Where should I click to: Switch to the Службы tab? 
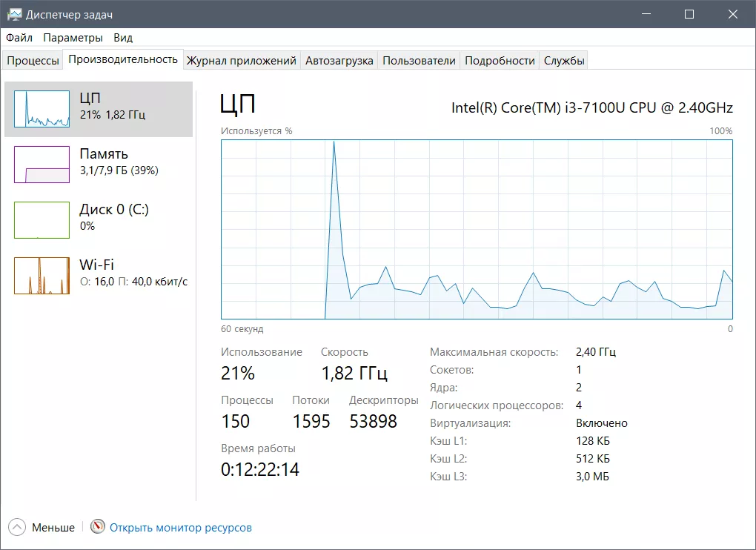coord(563,61)
